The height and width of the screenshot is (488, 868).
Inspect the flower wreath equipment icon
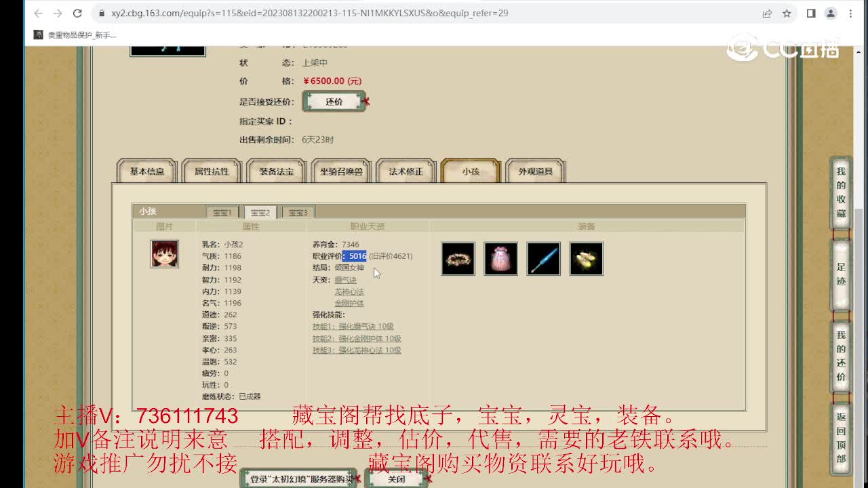click(x=458, y=259)
